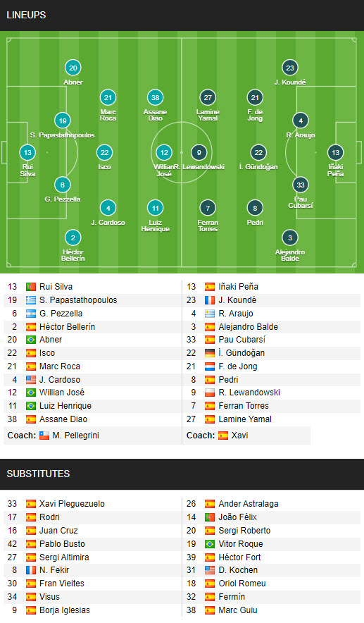364x623 pixels.
Task: Click Abner's number 20 pitch marker
Action: tap(73, 68)
